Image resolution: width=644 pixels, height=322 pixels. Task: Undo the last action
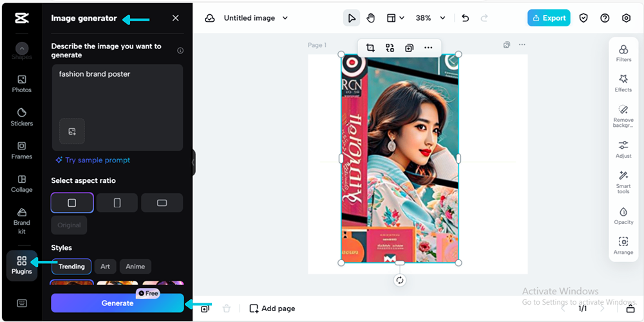465,18
